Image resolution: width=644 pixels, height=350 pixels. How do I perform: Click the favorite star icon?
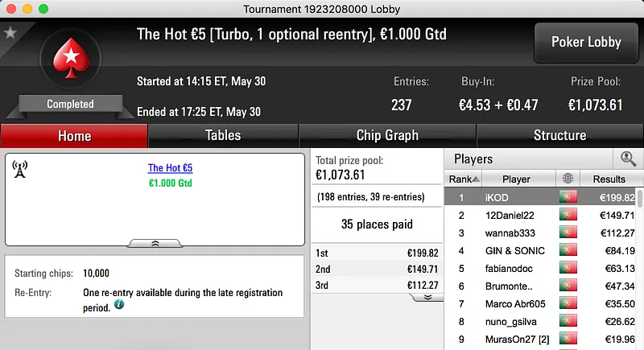(x=10, y=33)
